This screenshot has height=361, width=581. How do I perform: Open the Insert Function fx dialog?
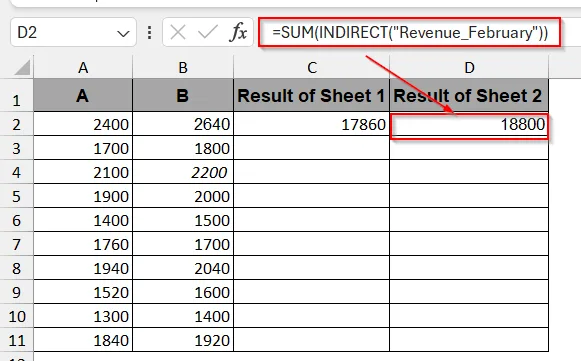(238, 32)
